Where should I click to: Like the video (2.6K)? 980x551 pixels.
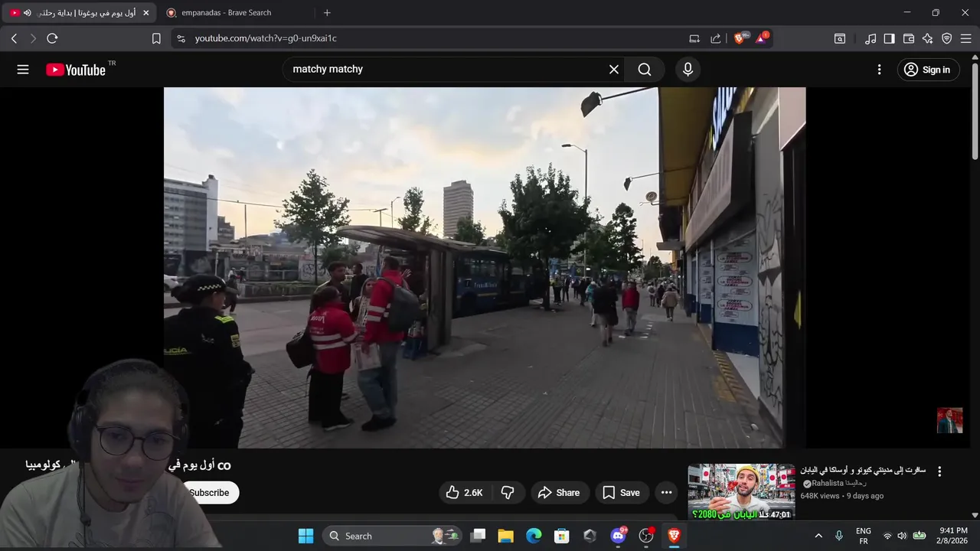(x=464, y=493)
